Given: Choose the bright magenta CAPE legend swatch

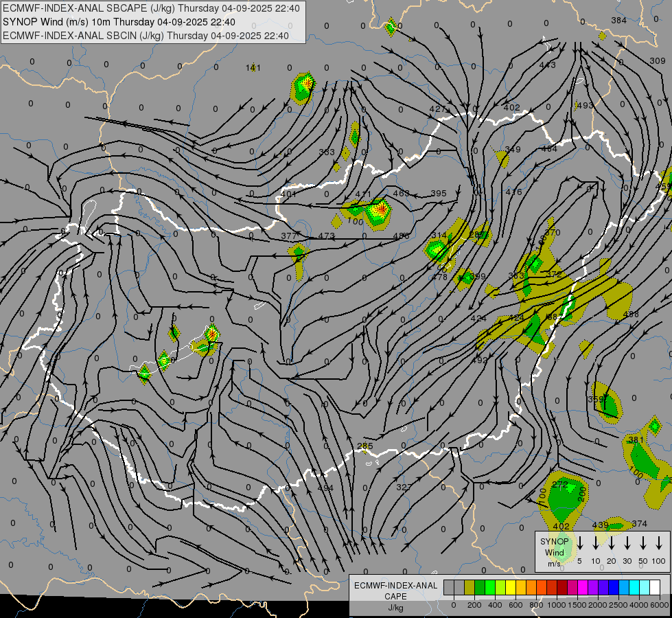Looking at the screenshot, I should point(583,587).
